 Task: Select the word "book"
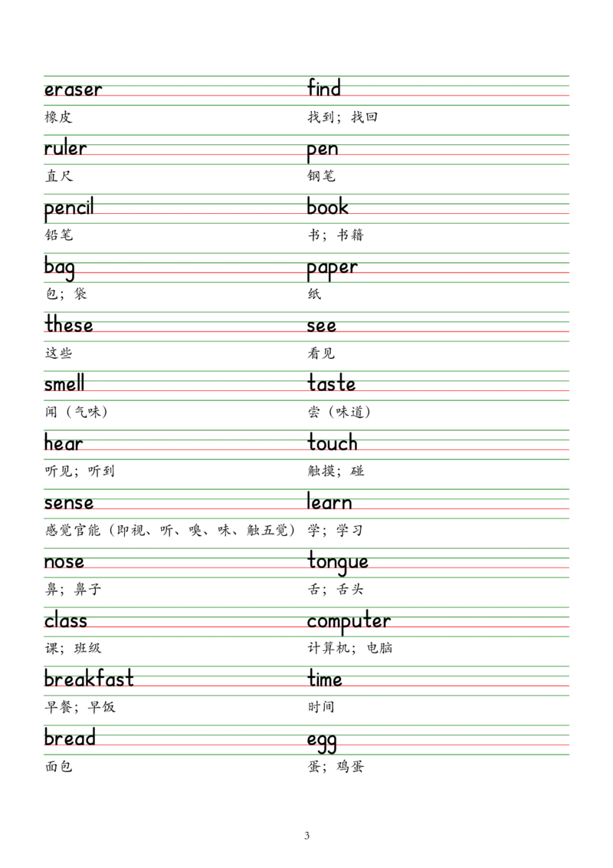pyautogui.click(x=328, y=208)
